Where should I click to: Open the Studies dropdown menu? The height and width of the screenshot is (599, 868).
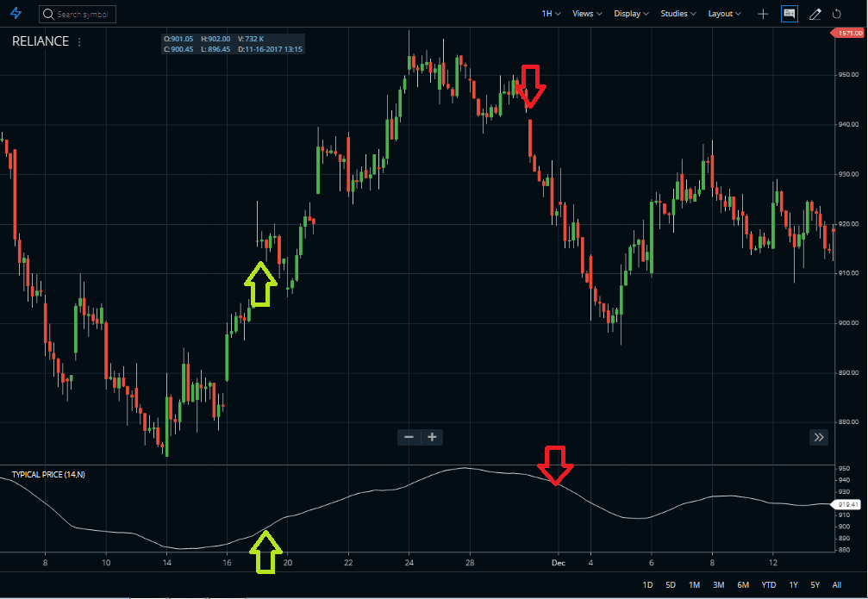coord(678,13)
